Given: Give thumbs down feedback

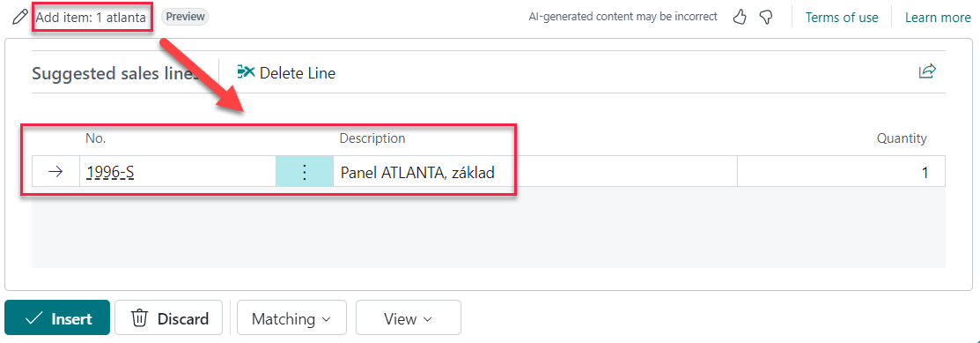Looking at the screenshot, I should click(766, 18).
